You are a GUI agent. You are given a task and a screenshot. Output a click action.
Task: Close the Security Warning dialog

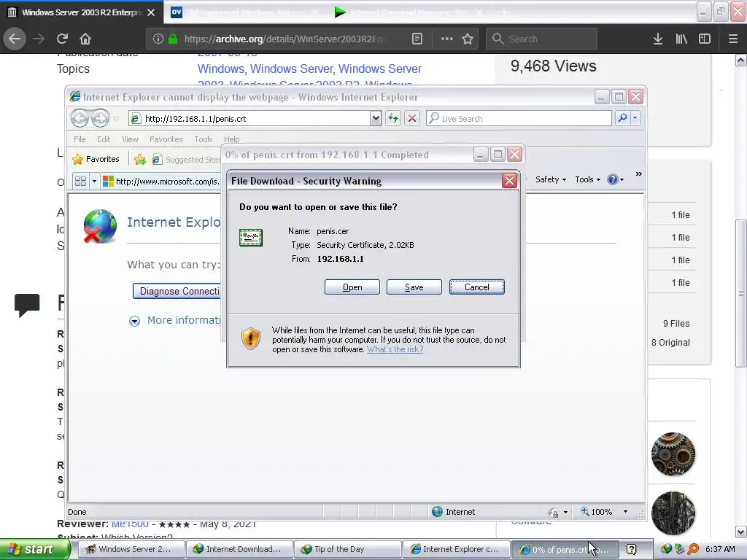pos(509,181)
